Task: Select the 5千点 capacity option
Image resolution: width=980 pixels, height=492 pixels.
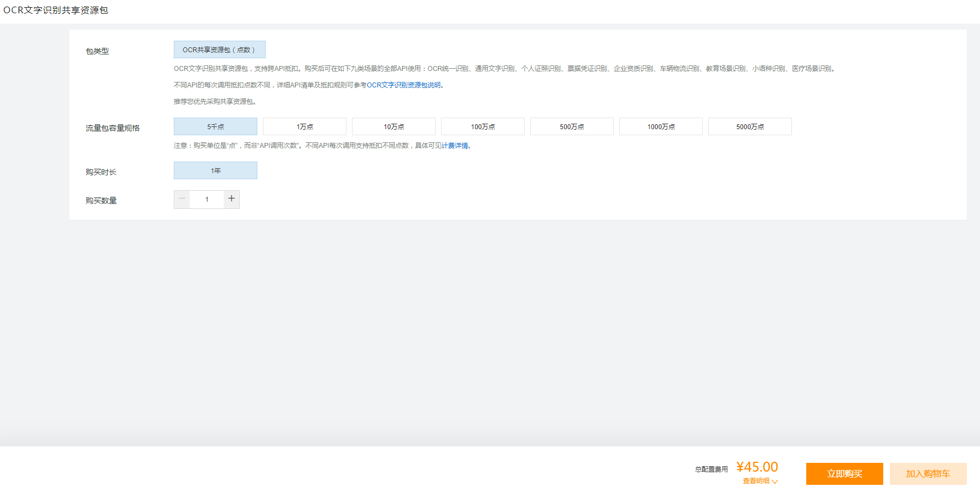Action: (216, 126)
